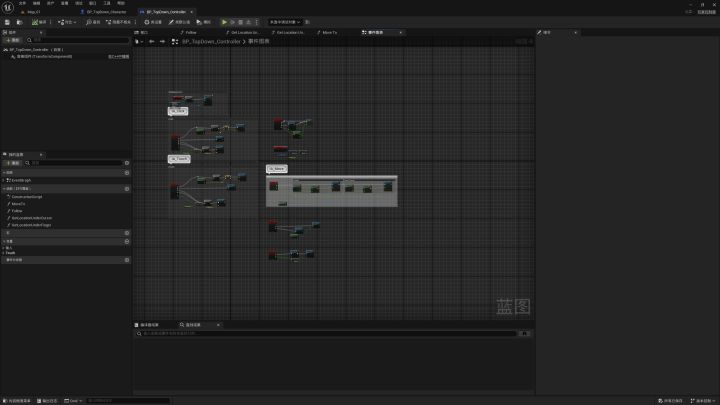The image size is (720, 405).
Task: Add a new function with plus
Action: 127,189
